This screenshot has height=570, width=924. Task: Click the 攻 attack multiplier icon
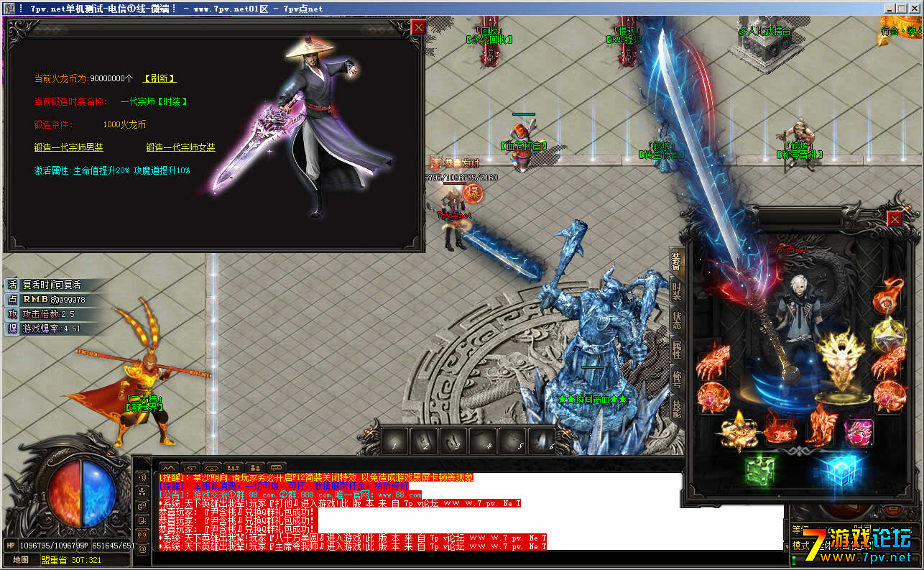11,314
